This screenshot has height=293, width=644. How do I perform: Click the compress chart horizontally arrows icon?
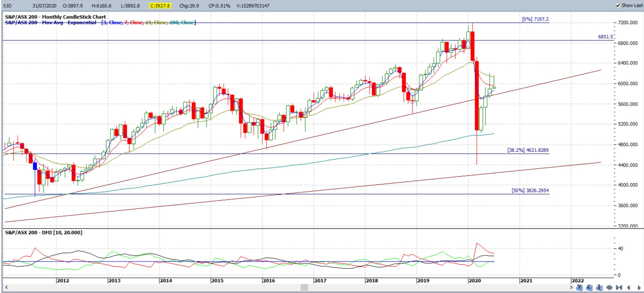(x=619, y=287)
